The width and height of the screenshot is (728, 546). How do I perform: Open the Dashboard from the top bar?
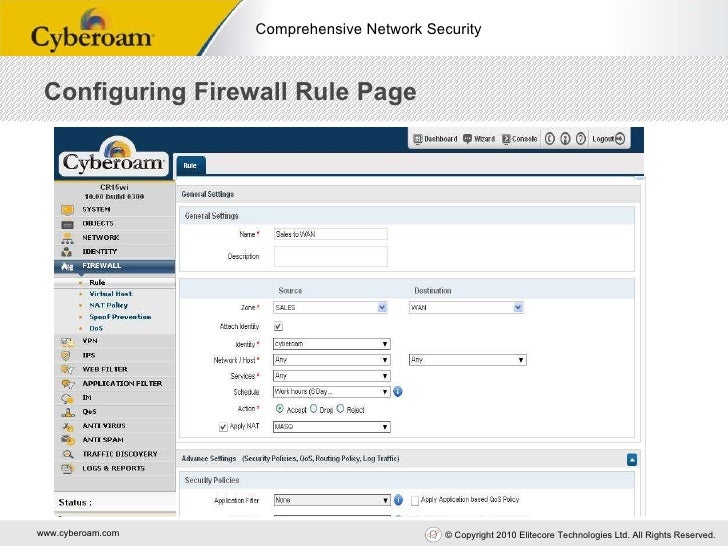435,139
